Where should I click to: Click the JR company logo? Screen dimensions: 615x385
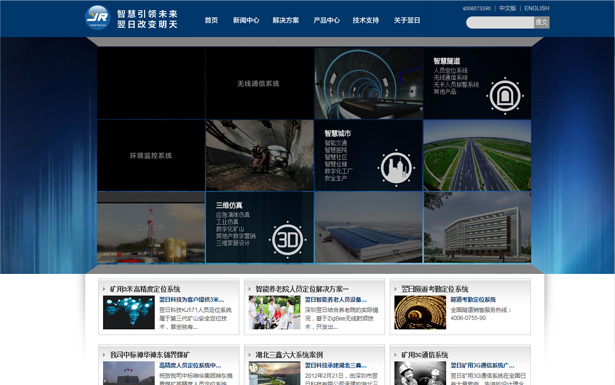(x=97, y=18)
